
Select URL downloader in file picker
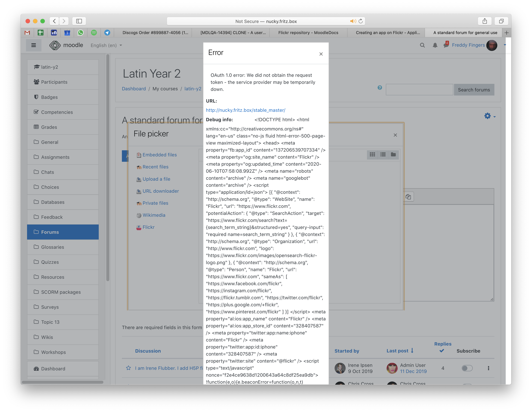pyautogui.click(x=161, y=191)
